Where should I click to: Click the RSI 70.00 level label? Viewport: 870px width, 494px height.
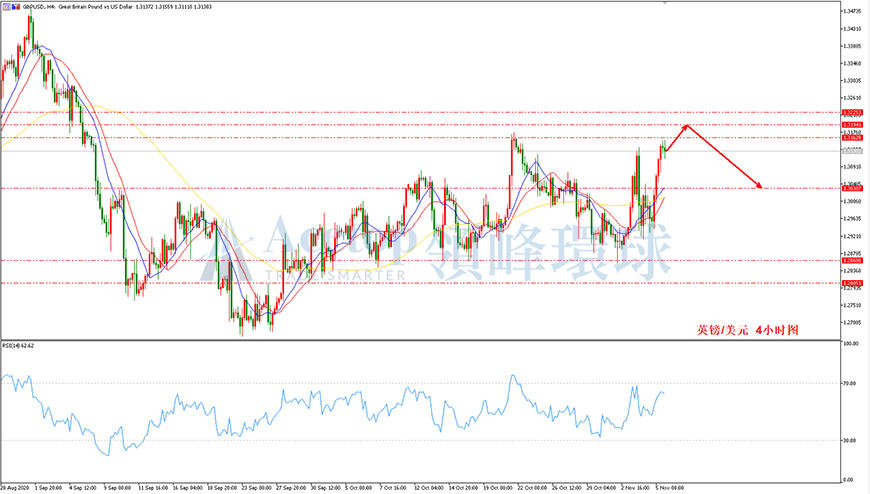(850, 383)
